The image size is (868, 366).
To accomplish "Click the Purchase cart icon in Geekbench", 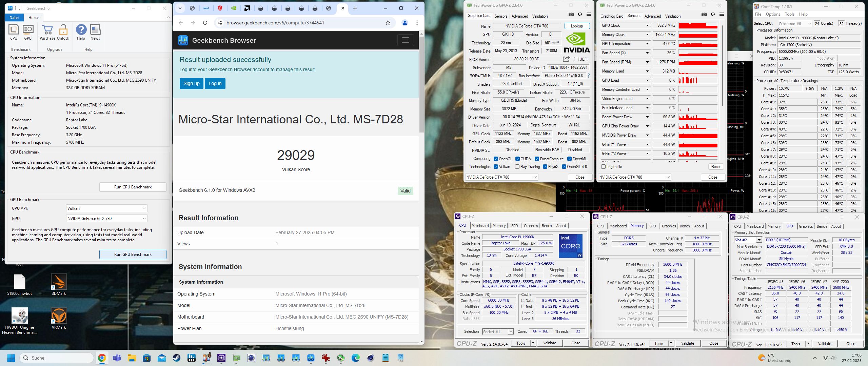I will coord(47,33).
